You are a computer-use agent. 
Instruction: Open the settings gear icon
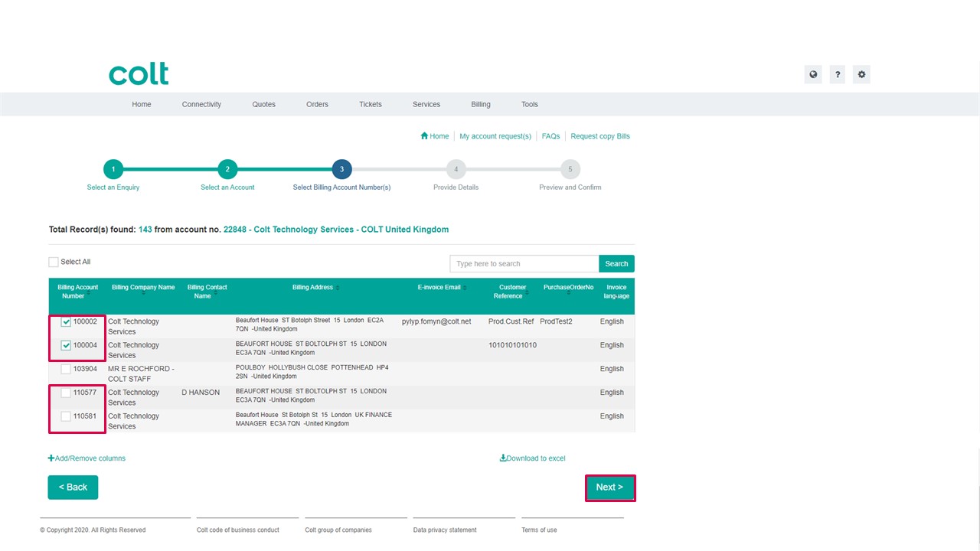pyautogui.click(x=861, y=74)
